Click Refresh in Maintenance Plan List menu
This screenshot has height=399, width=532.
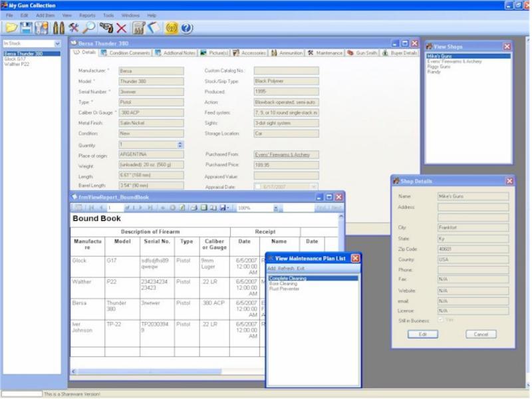click(x=287, y=269)
